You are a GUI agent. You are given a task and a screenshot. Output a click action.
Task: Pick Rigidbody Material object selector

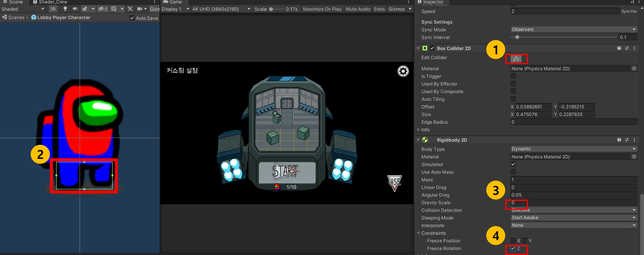[634, 157]
